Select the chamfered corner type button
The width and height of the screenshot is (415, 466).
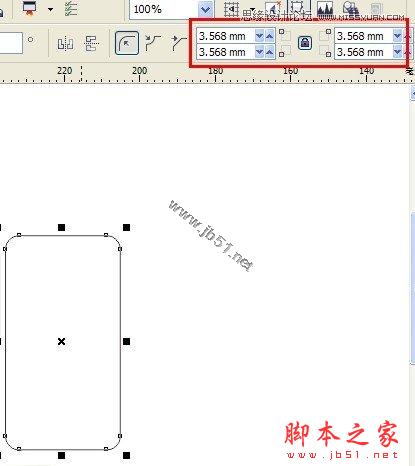coord(178,43)
